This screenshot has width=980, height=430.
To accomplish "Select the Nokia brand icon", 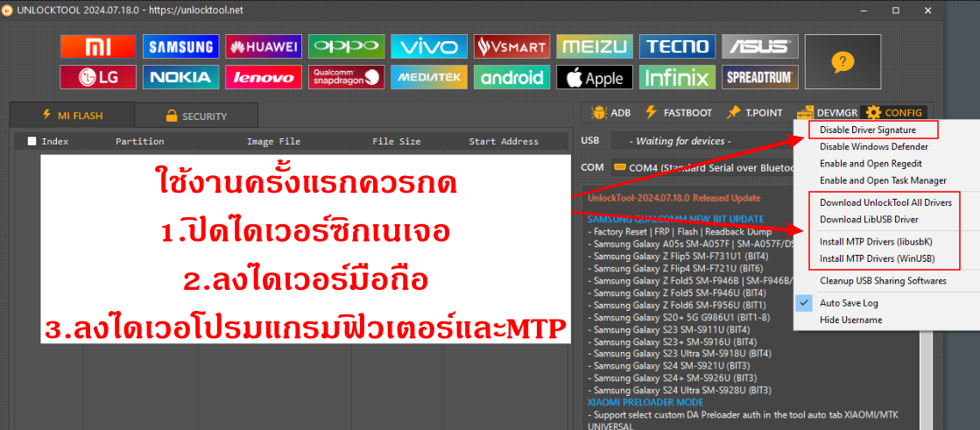I will [x=180, y=77].
